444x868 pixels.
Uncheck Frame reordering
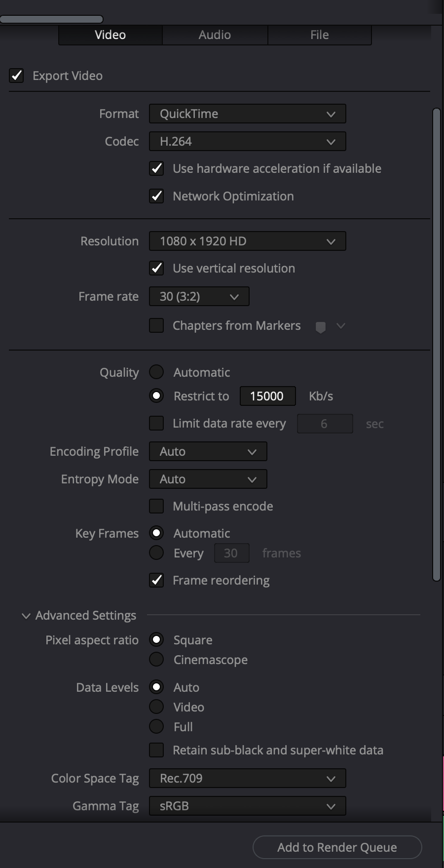156,580
